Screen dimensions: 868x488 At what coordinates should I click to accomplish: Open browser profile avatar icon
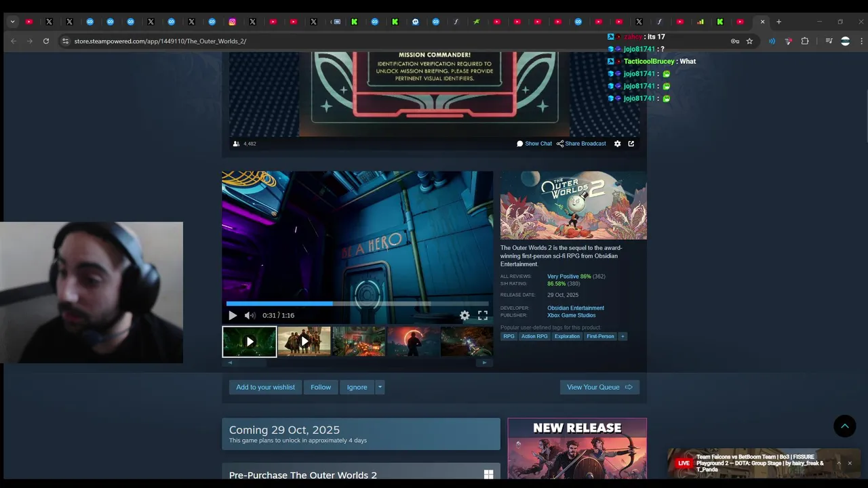click(x=845, y=41)
